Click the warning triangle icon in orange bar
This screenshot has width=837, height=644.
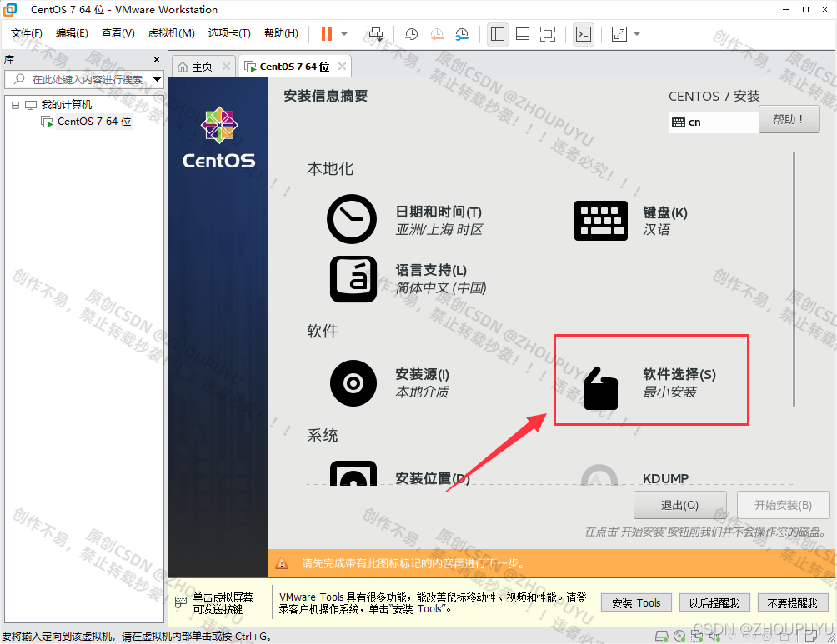281,563
